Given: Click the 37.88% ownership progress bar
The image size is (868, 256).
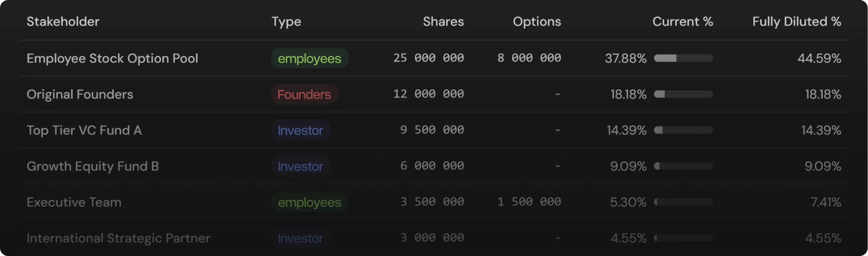Looking at the screenshot, I should (683, 58).
